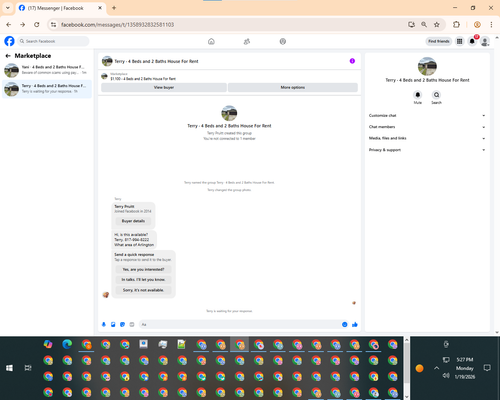Show hidden system tray icons chevron

point(436,368)
